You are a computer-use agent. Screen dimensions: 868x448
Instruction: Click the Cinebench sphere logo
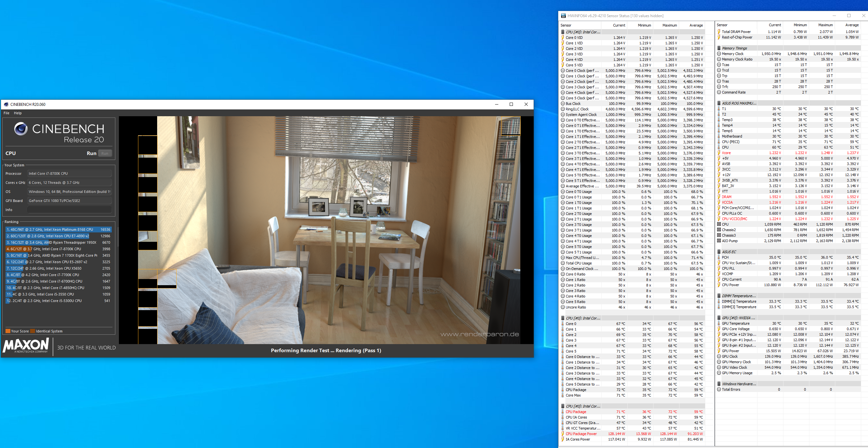[20, 129]
